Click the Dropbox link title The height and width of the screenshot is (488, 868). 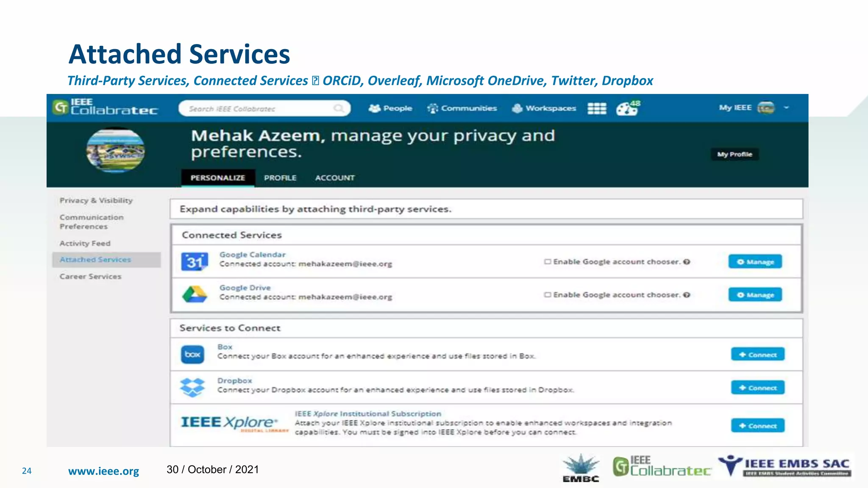pyautogui.click(x=235, y=380)
